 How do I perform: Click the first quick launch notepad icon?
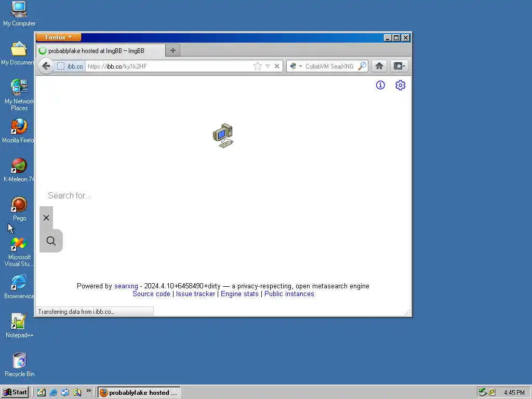(42, 393)
